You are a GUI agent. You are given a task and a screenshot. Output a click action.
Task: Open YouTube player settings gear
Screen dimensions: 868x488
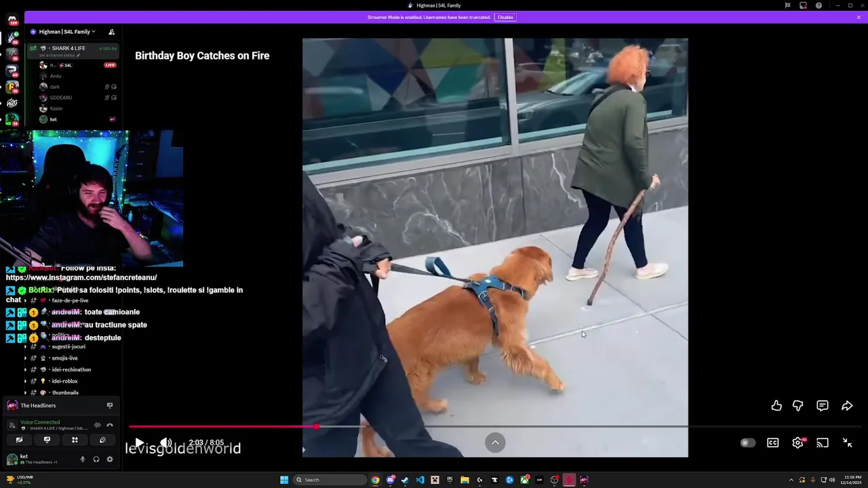click(798, 443)
